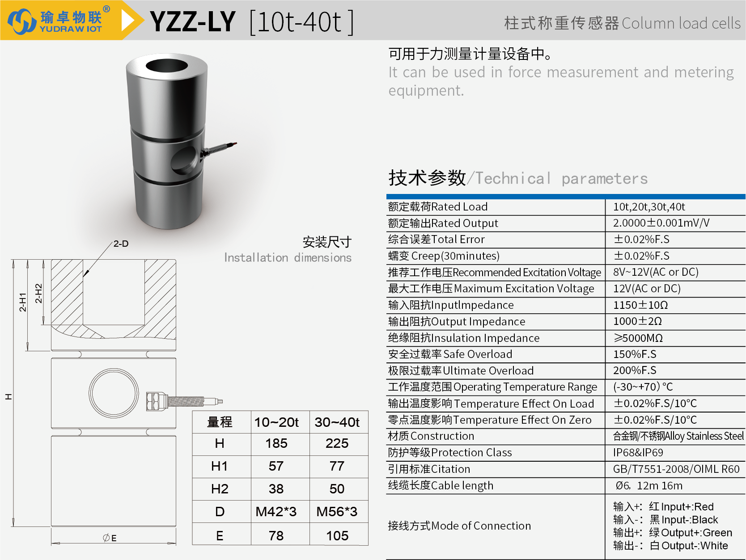Click the Protection Class row label
The image size is (746, 560).
tap(450, 453)
